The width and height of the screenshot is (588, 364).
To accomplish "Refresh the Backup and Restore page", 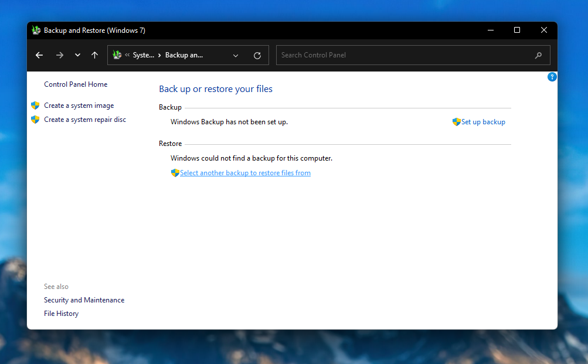I will pyautogui.click(x=257, y=56).
